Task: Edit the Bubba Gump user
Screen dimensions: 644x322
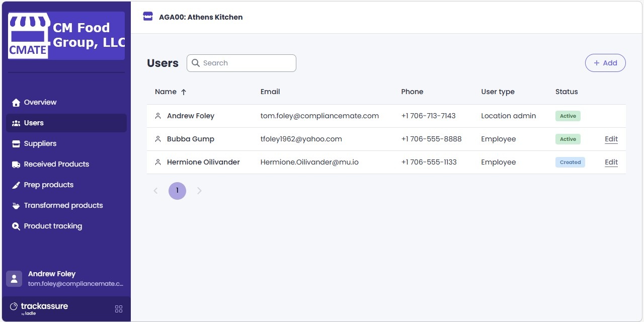Action: 611,139
